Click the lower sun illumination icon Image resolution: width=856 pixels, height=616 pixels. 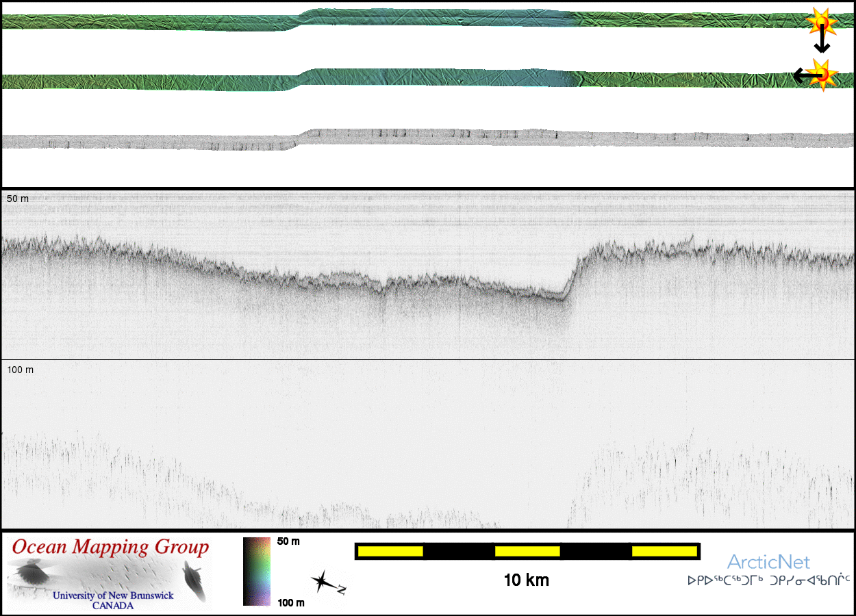coord(821,72)
